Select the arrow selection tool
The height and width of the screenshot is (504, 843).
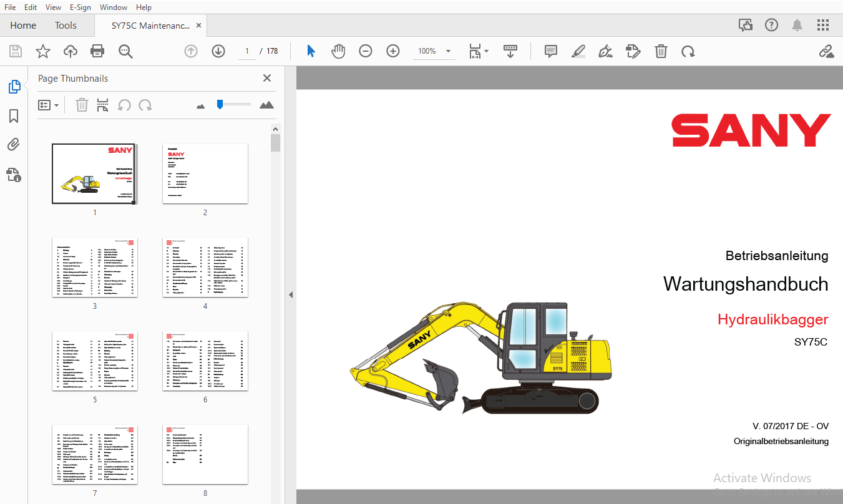[311, 51]
